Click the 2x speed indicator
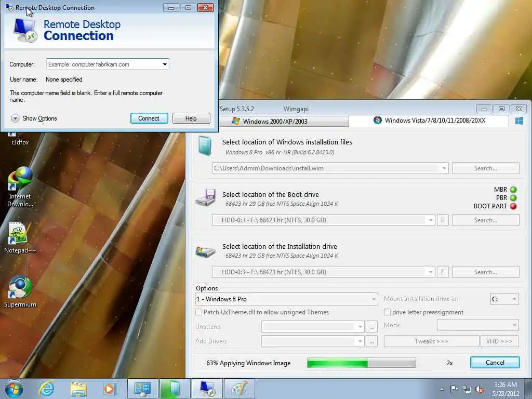This screenshot has height=399, width=532. pyautogui.click(x=449, y=363)
